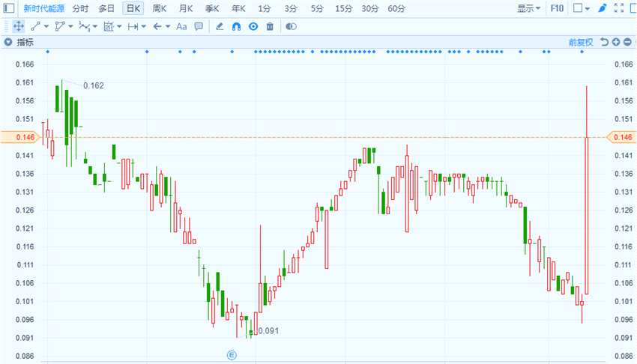Switch to 3分 three-minute tab

291,8
